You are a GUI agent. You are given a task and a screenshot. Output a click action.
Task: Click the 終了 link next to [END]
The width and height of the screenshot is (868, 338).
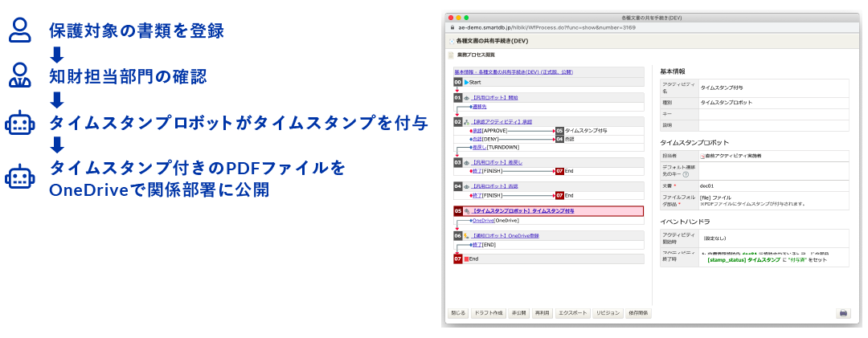click(x=477, y=244)
